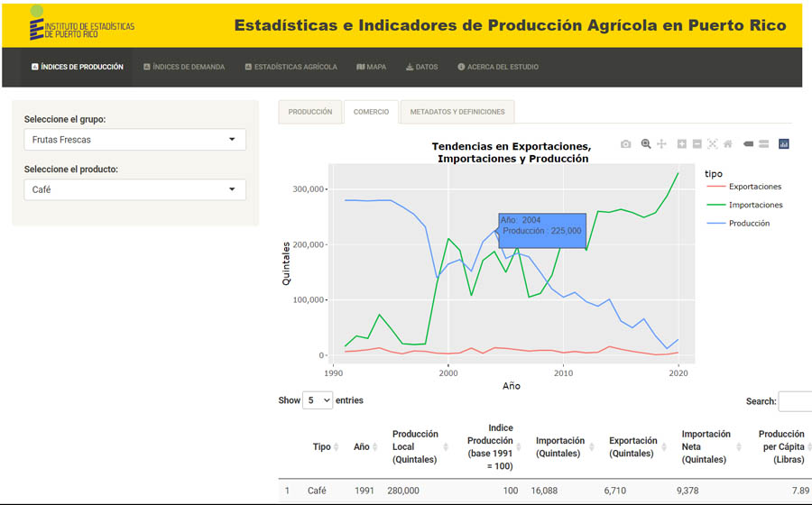Open the Plotly logo icon
This screenshot has width=812, height=505.
coord(784,144)
